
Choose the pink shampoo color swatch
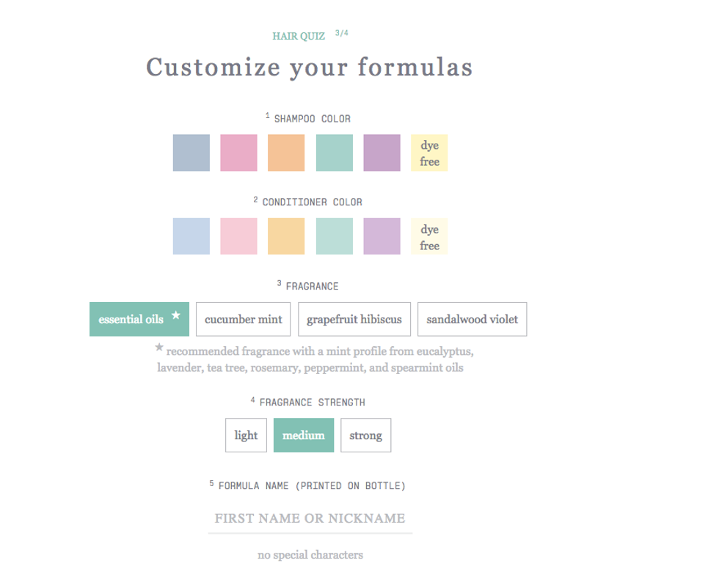click(x=238, y=152)
